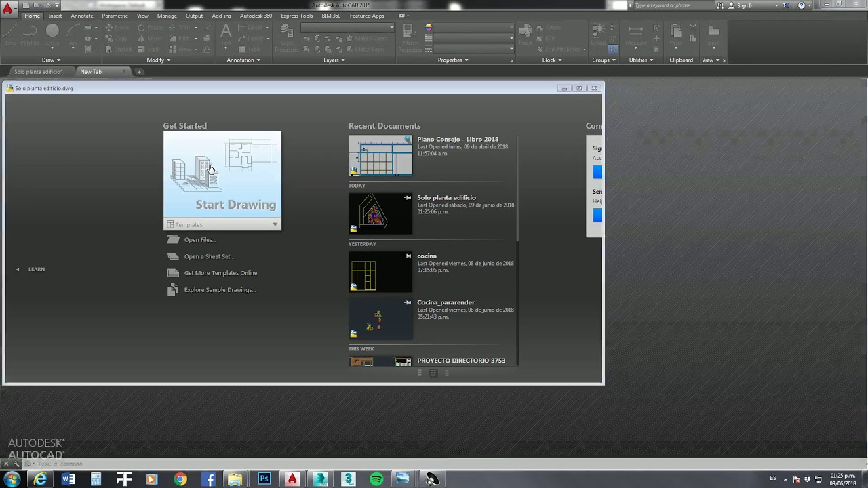This screenshot has height=488, width=868.
Task: Click the Base view tool
Action: pyautogui.click(x=713, y=35)
